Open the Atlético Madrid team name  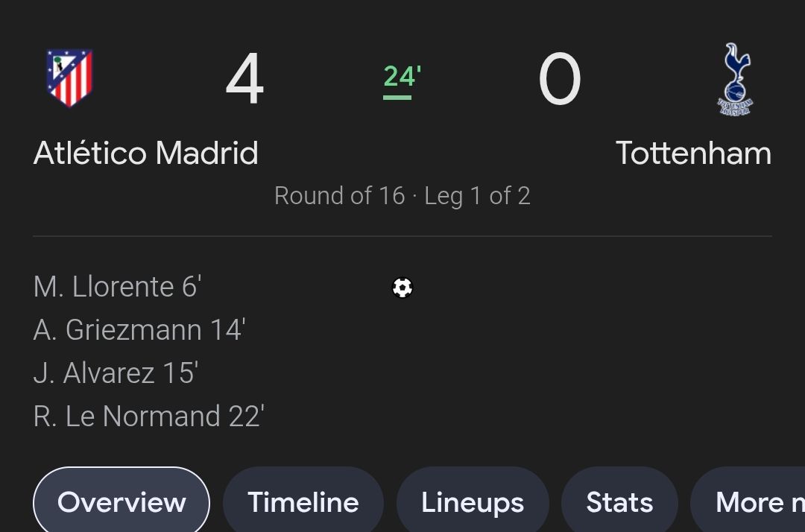pos(146,153)
